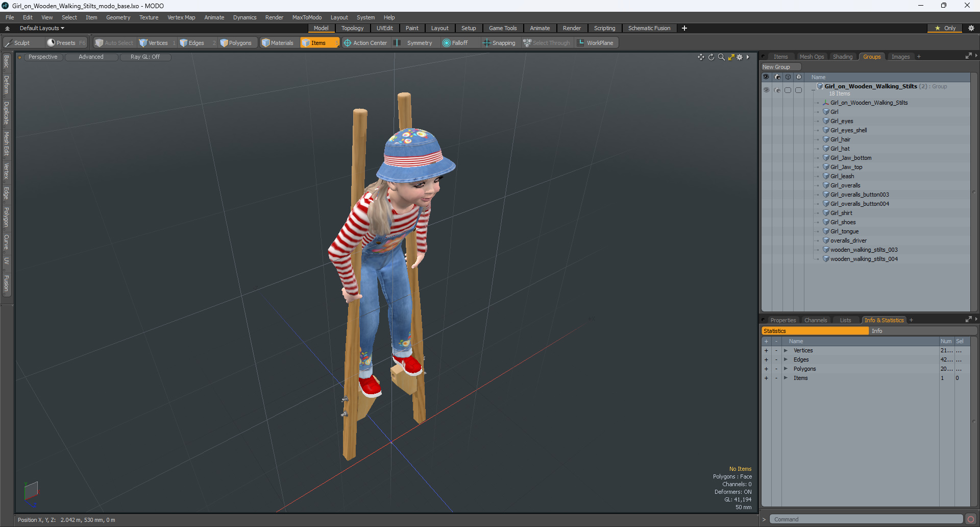The height and width of the screenshot is (527, 980).
Task: Toggle the fourth column box of the group row
Action: pos(798,90)
